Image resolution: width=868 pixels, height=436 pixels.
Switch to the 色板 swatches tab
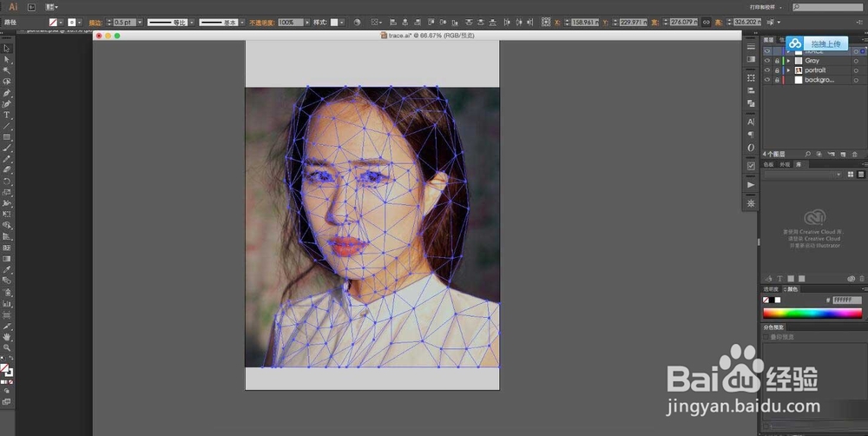tap(769, 164)
